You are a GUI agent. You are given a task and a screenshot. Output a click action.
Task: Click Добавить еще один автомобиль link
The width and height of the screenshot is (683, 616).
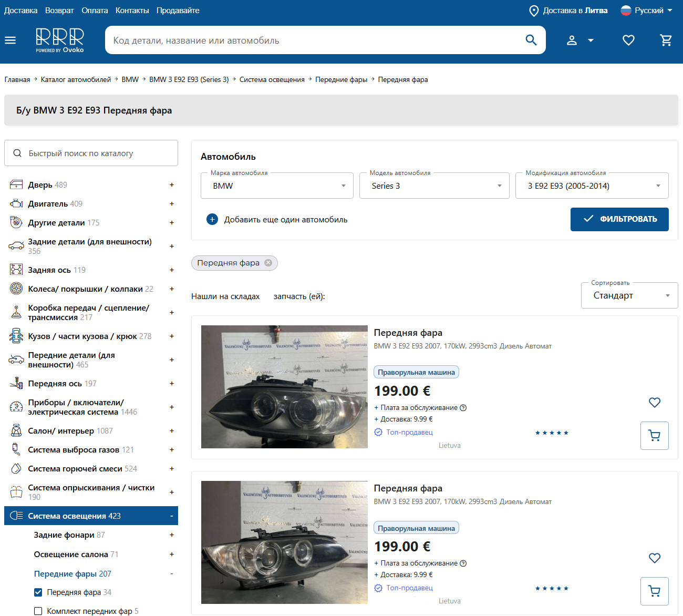pyautogui.click(x=286, y=220)
